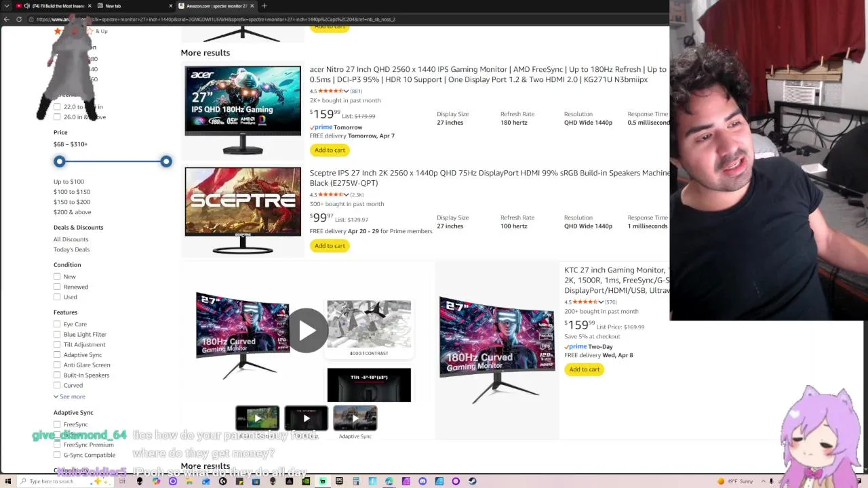Open the tab search chevron in browser

point(7,6)
